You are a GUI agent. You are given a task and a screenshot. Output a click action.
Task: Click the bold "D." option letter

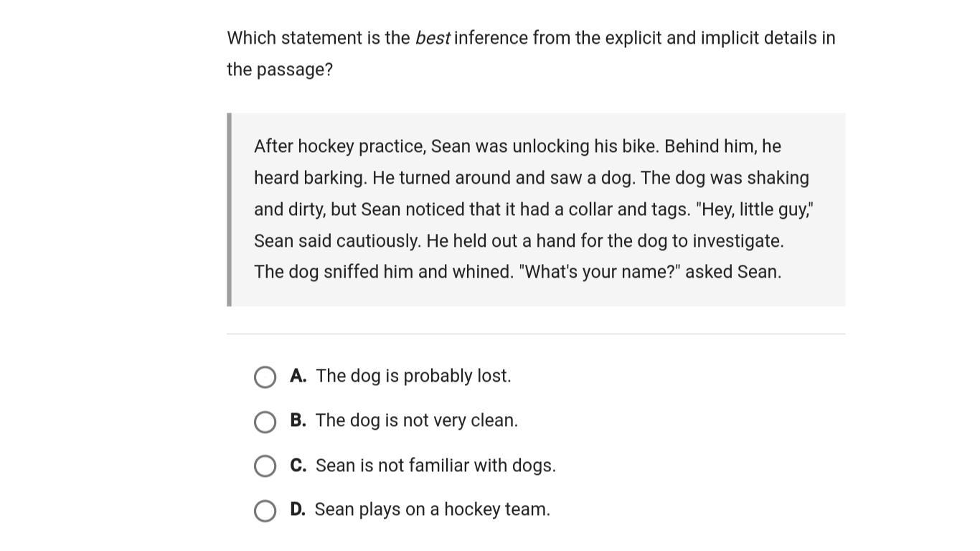(x=298, y=509)
